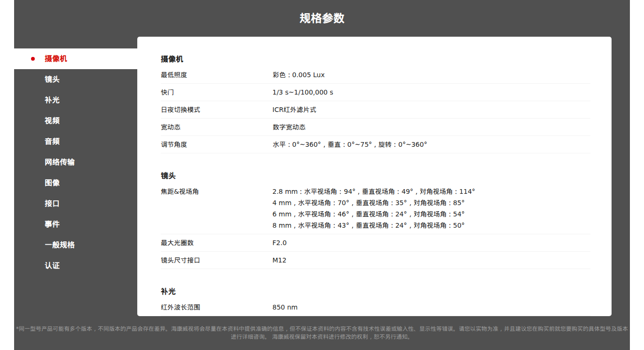The width and height of the screenshot is (644, 350).
Task: Click the 快门 row label
Action: click(x=167, y=92)
